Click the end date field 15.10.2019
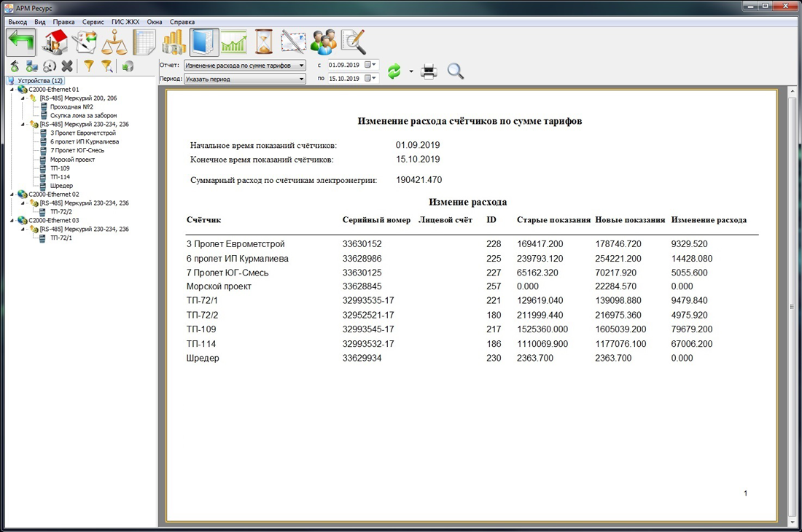The image size is (802, 532). (344, 79)
